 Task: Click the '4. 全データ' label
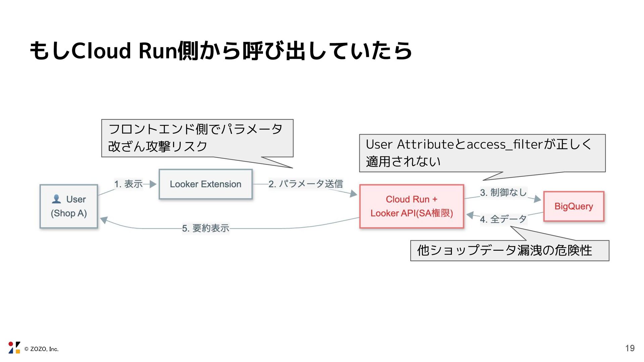click(503, 219)
